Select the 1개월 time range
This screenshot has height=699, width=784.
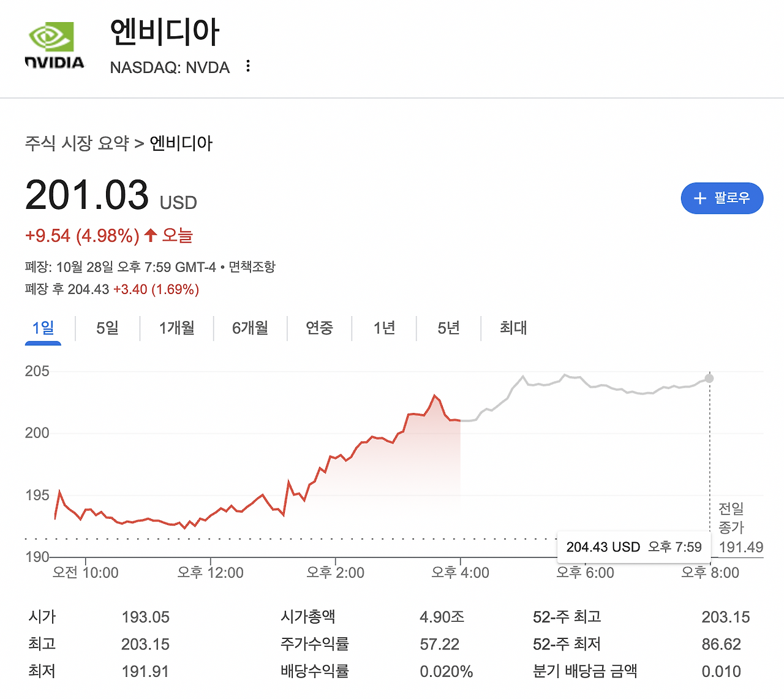(176, 328)
